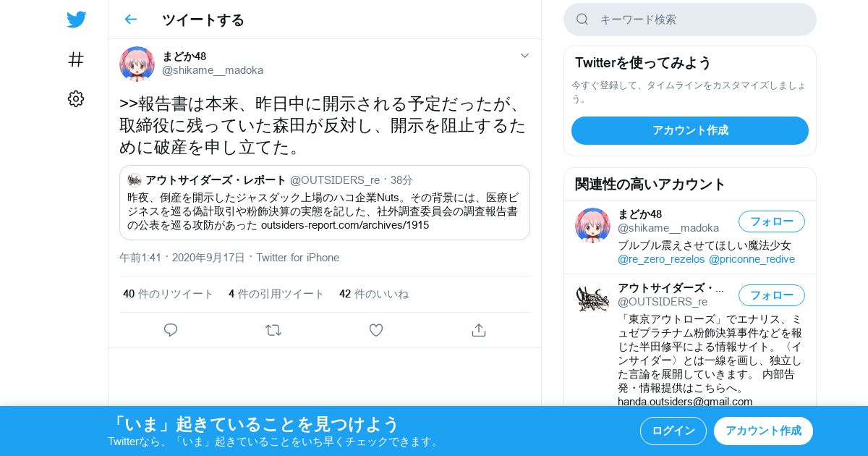Expand the tweet options chevron
The height and width of the screenshot is (456, 868).
tap(524, 56)
